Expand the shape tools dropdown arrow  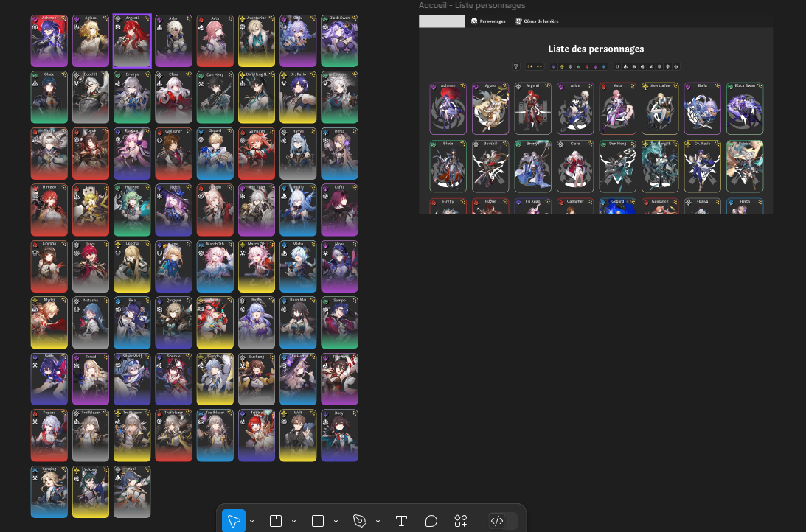336,521
